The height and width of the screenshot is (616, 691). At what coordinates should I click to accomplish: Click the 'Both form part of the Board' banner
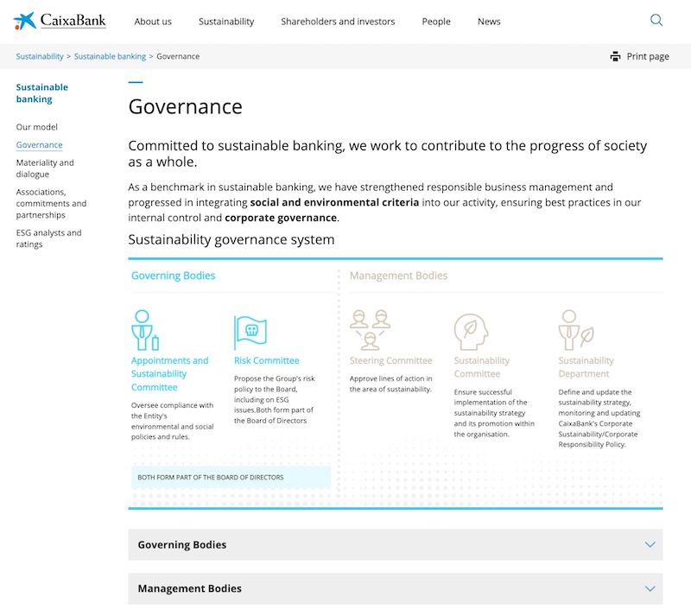[231, 478]
